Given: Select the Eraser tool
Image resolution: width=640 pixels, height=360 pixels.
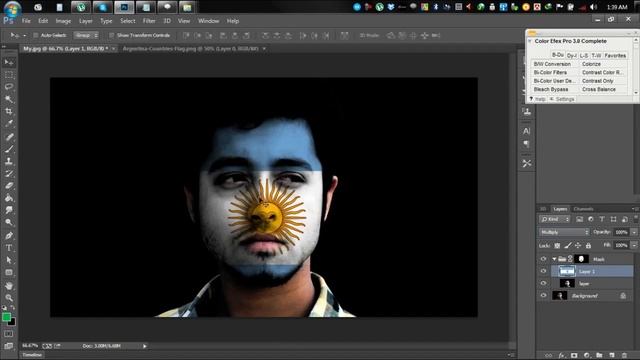Looking at the screenshot, I should point(9,186).
